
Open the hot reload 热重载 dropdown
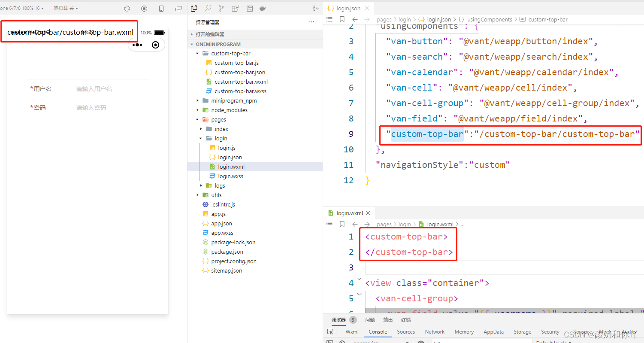pos(66,8)
